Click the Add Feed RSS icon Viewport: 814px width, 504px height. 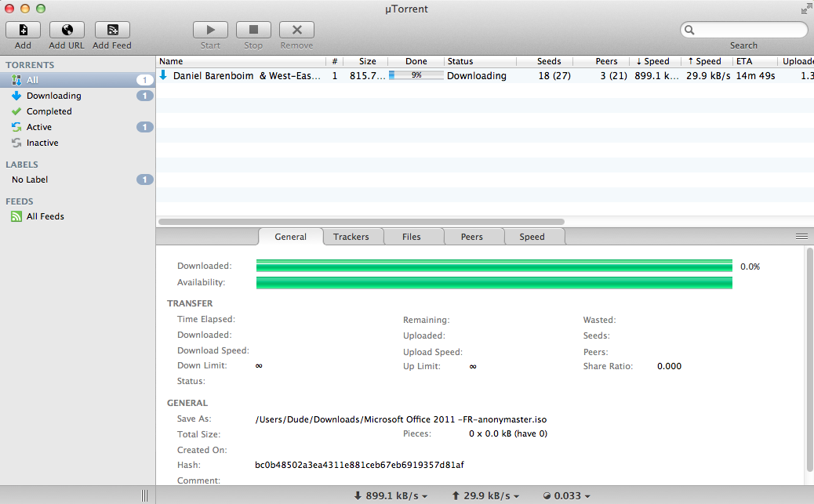click(x=112, y=30)
